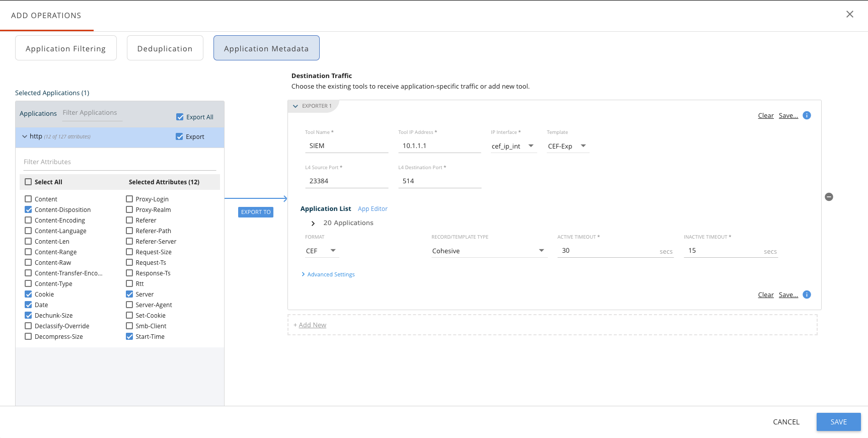This screenshot has width=868, height=438.
Task: Click the bottom Clear link
Action: [766, 295]
